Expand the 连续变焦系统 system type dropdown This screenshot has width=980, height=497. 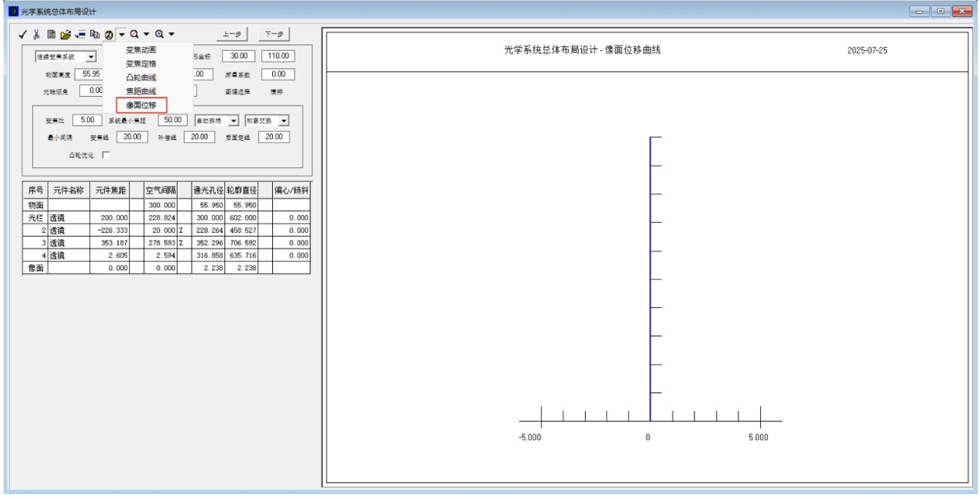[90, 56]
